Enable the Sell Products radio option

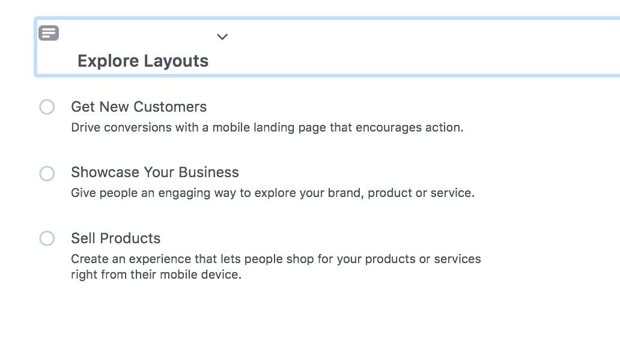pos(47,238)
